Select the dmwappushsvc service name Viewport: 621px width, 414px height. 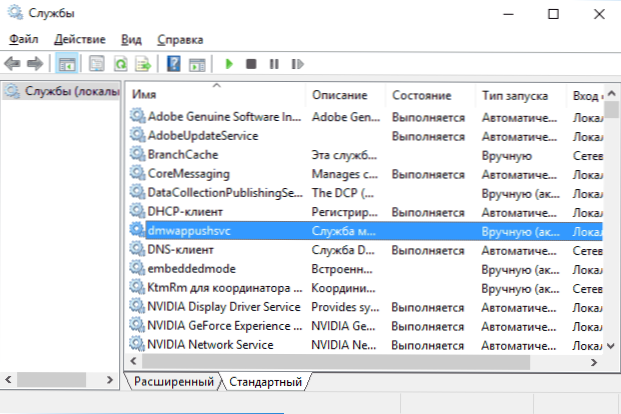189,231
